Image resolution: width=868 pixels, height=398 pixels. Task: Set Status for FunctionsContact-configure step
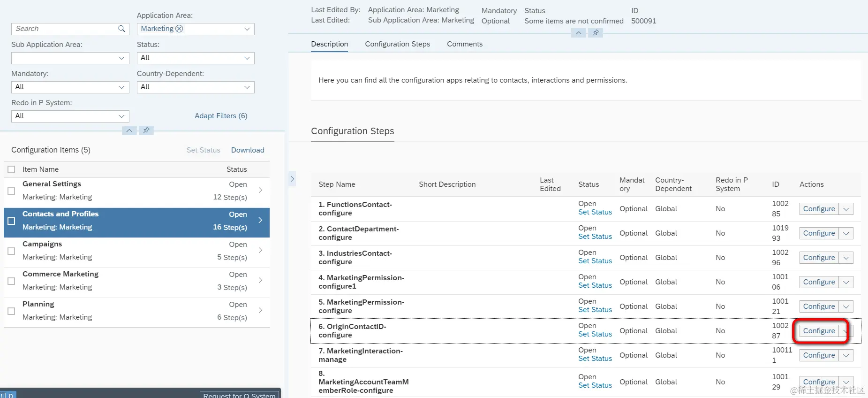tap(595, 212)
